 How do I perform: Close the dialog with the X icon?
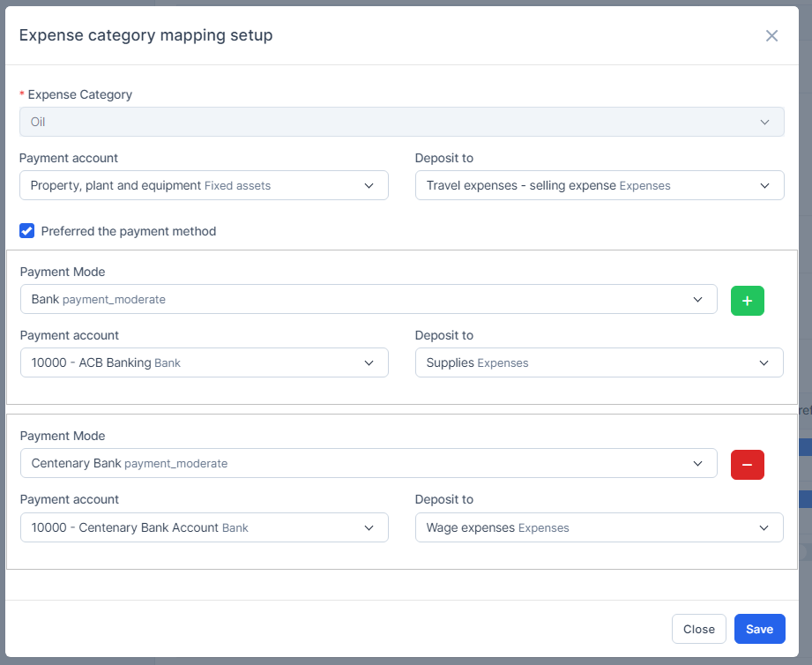771,35
